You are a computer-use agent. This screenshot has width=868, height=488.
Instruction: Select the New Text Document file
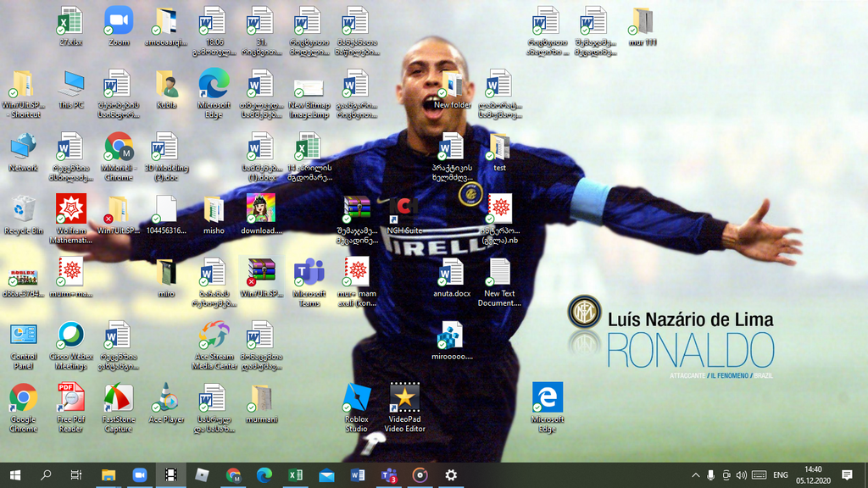499,283
